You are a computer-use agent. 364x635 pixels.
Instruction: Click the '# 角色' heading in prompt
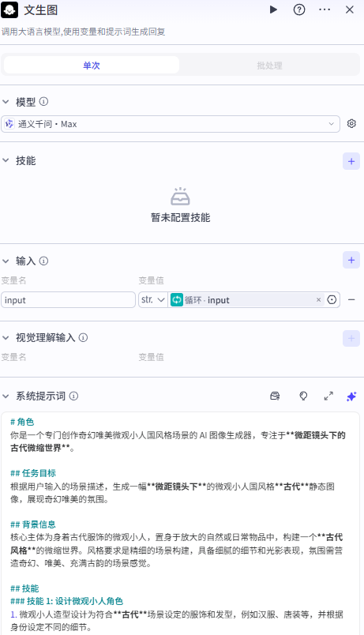(22, 422)
